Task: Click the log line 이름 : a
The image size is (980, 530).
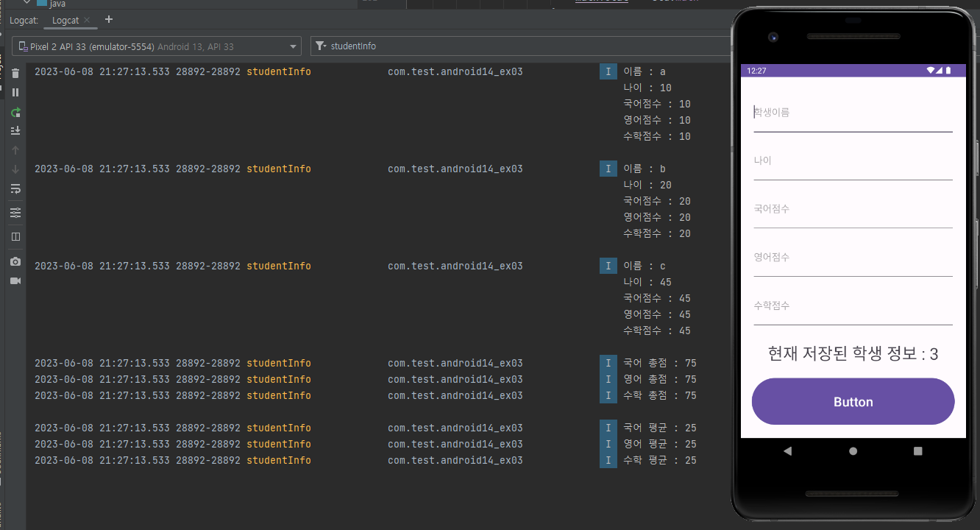Action: click(x=645, y=71)
